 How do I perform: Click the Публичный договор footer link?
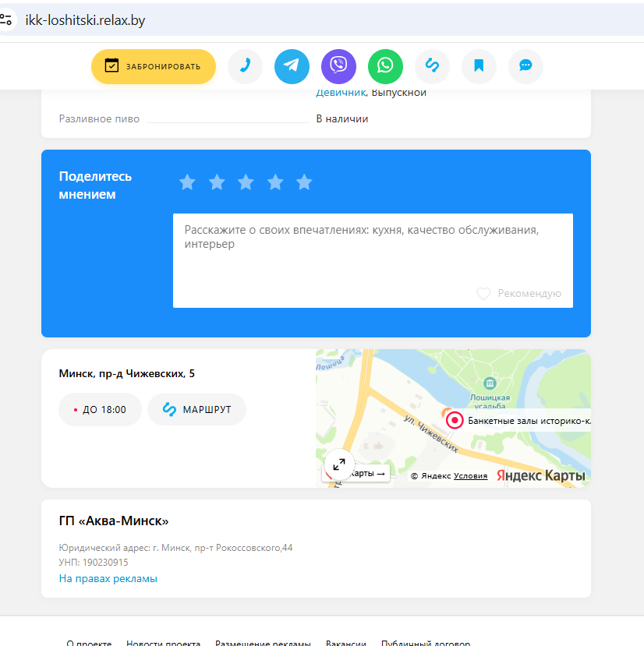[426, 643]
